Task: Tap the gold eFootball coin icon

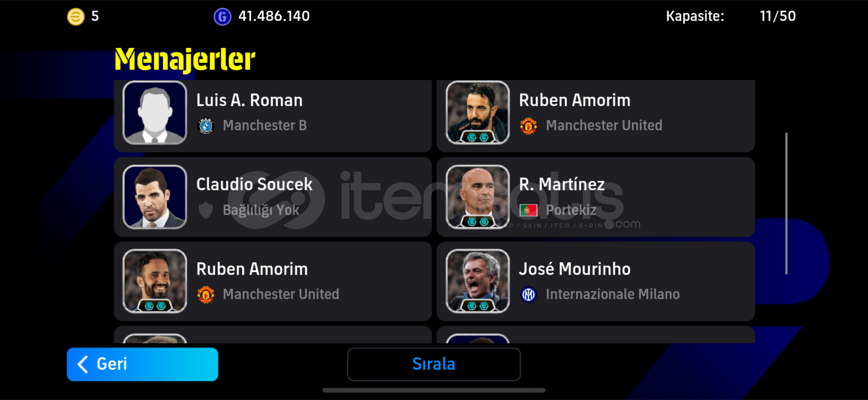Action: pyautogui.click(x=76, y=17)
